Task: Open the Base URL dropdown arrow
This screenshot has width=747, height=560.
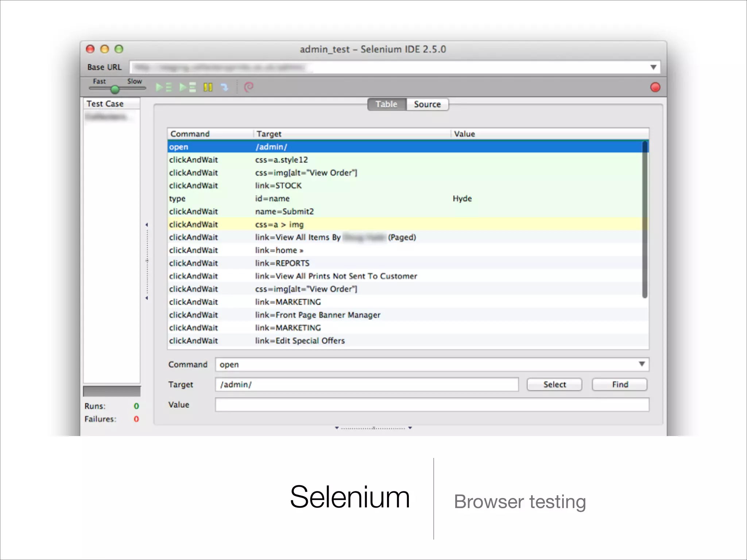Action: tap(653, 67)
